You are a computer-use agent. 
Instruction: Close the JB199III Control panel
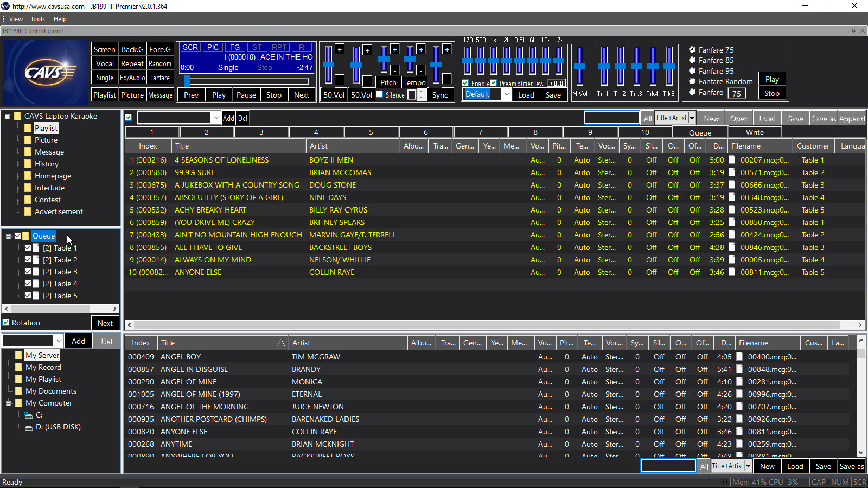click(x=863, y=31)
